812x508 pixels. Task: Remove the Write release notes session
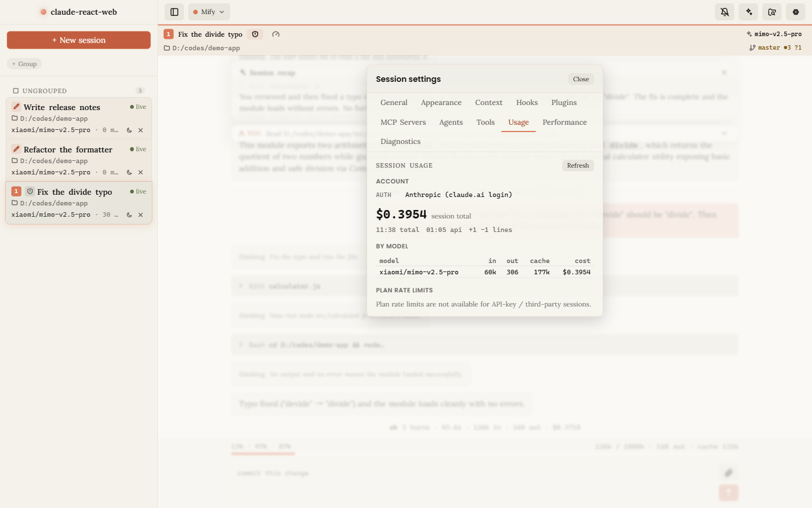click(140, 130)
